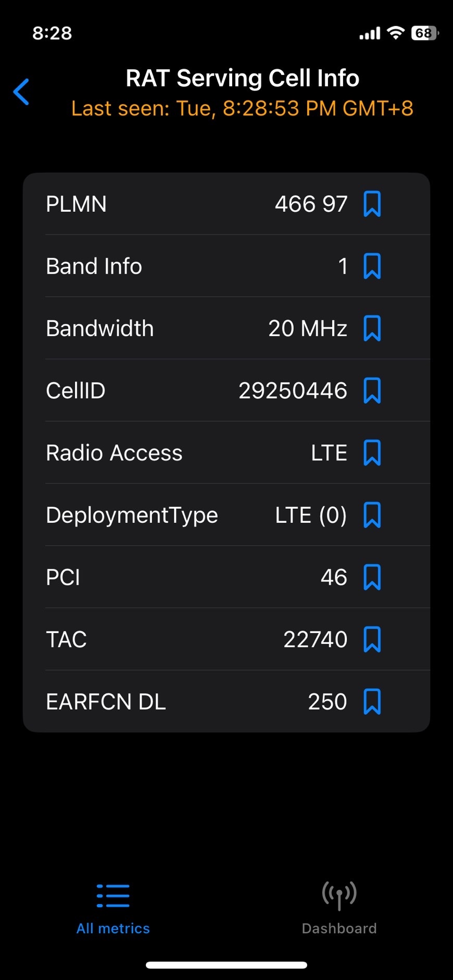Tap the back chevron arrow
Viewport: 453px width, 980px height.
(x=21, y=92)
